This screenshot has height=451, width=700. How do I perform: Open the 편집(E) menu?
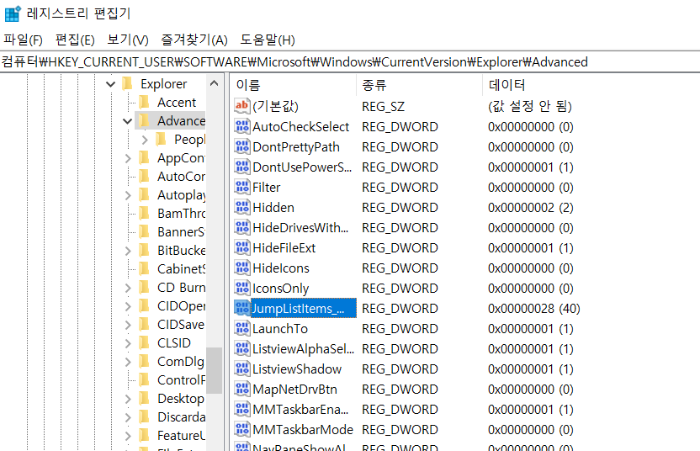click(x=75, y=40)
